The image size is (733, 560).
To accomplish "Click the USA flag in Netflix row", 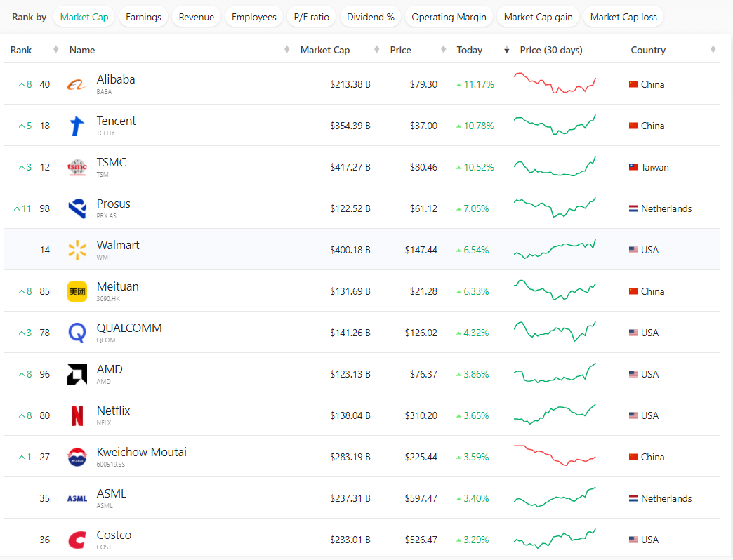I will pyautogui.click(x=633, y=415).
